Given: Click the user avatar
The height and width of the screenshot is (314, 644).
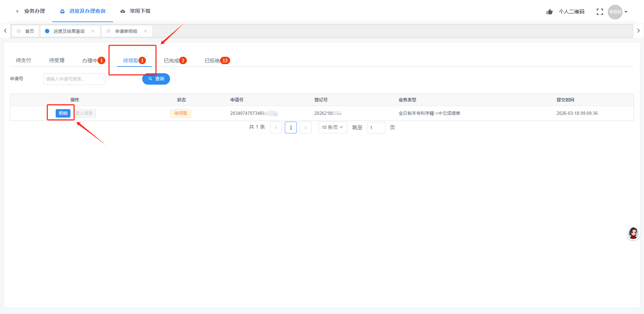Looking at the screenshot, I should 615,12.
